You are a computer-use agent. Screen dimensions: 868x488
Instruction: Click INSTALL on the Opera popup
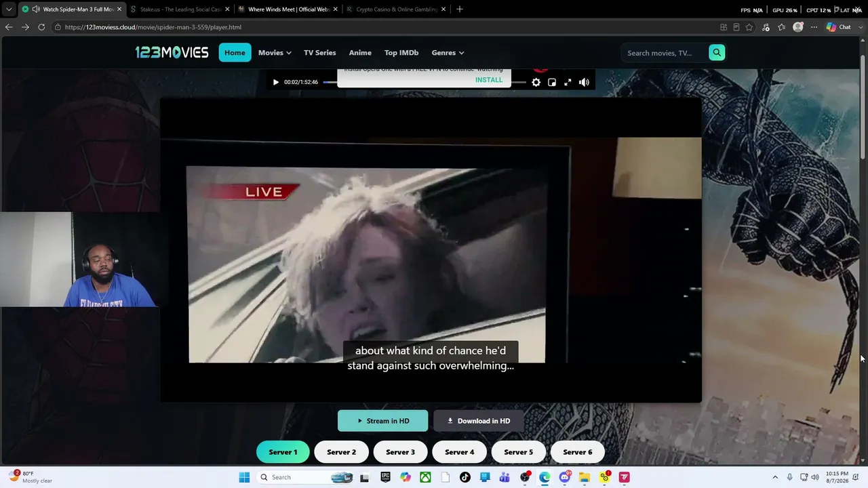[x=489, y=80]
